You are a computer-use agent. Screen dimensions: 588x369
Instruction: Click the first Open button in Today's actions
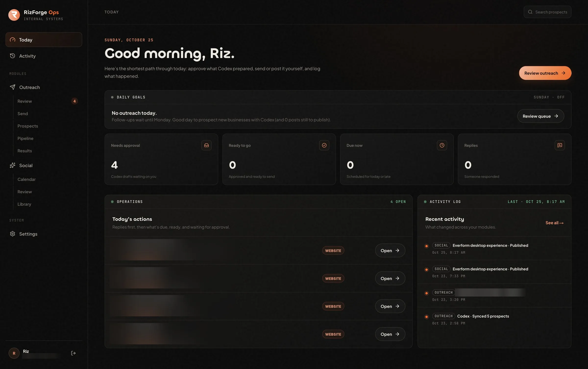[390, 251]
